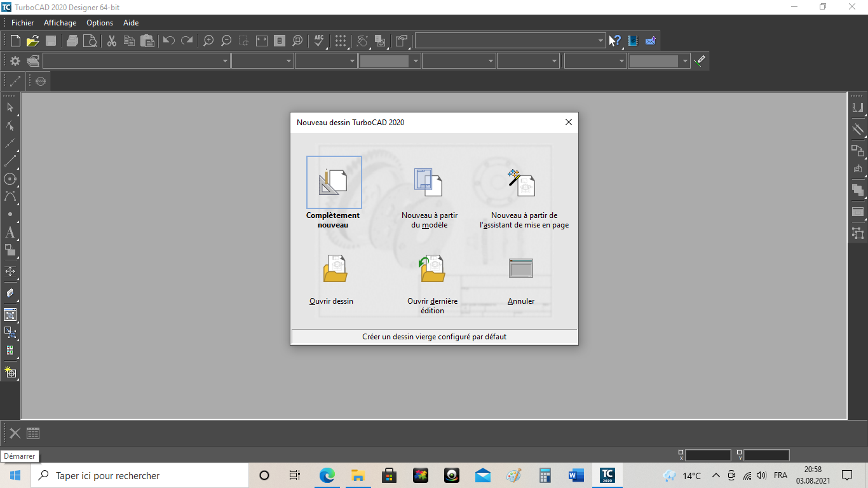Select the Complètement nouveau drawing option

pyautogui.click(x=334, y=183)
